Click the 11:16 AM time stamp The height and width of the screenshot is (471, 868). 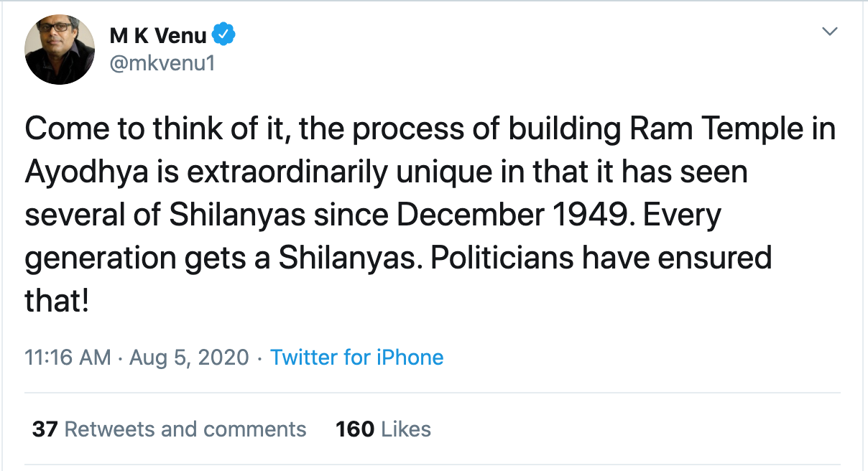68,357
